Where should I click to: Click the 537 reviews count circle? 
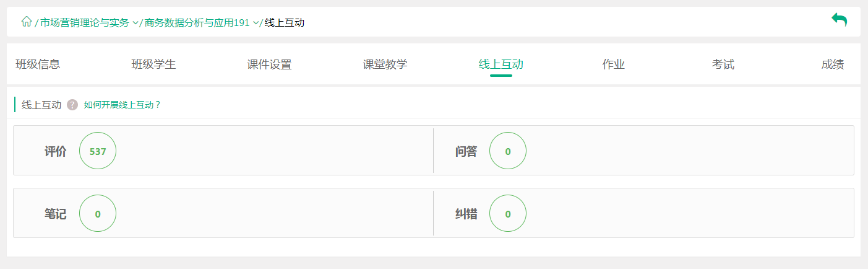[98, 151]
